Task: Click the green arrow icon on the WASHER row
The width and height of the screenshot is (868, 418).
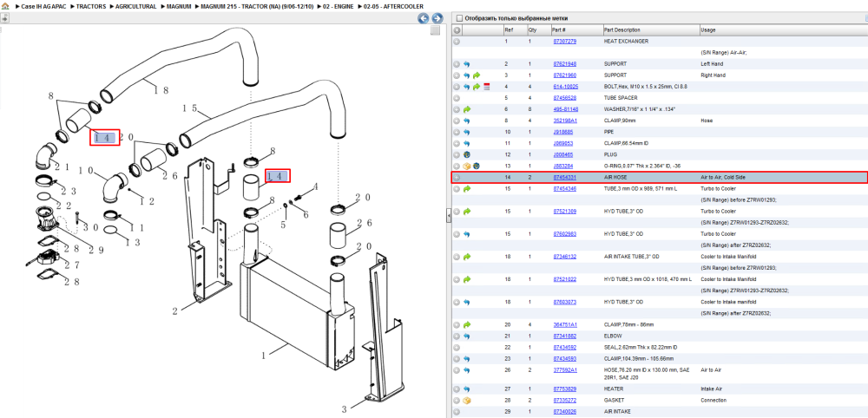Action: click(x=467, y=109)
